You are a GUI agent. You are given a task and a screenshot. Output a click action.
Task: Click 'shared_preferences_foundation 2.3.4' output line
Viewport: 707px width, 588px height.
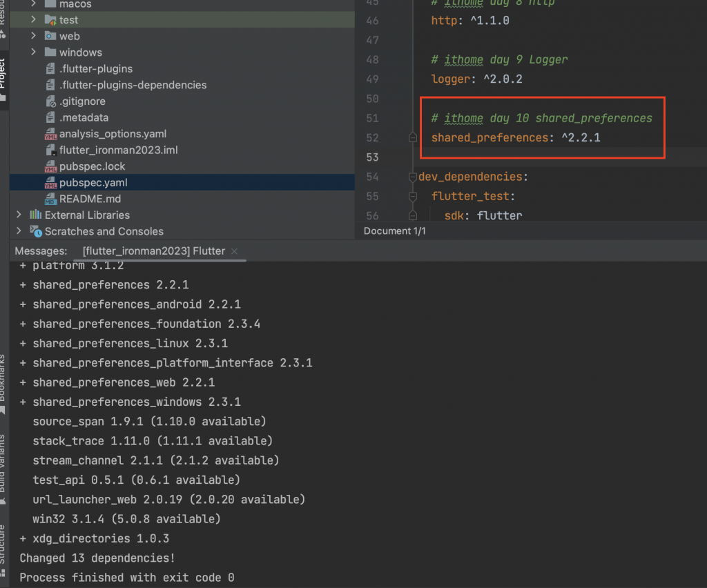coord(146,324)
